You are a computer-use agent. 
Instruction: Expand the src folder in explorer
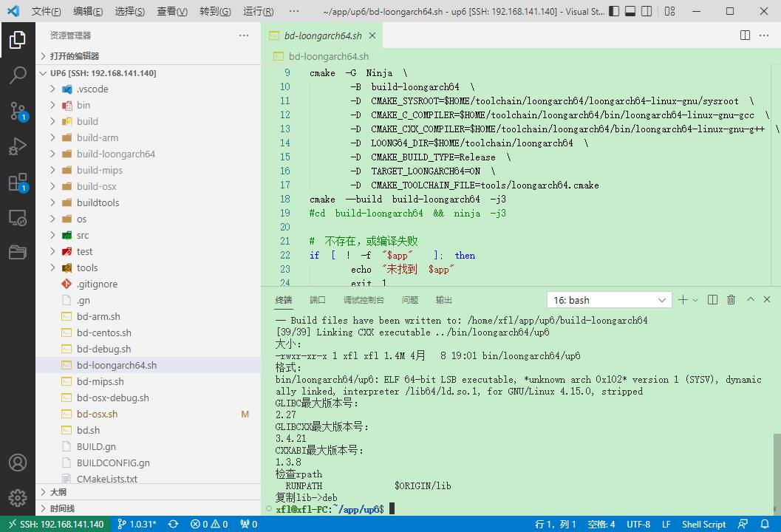(x=82, y=235)
